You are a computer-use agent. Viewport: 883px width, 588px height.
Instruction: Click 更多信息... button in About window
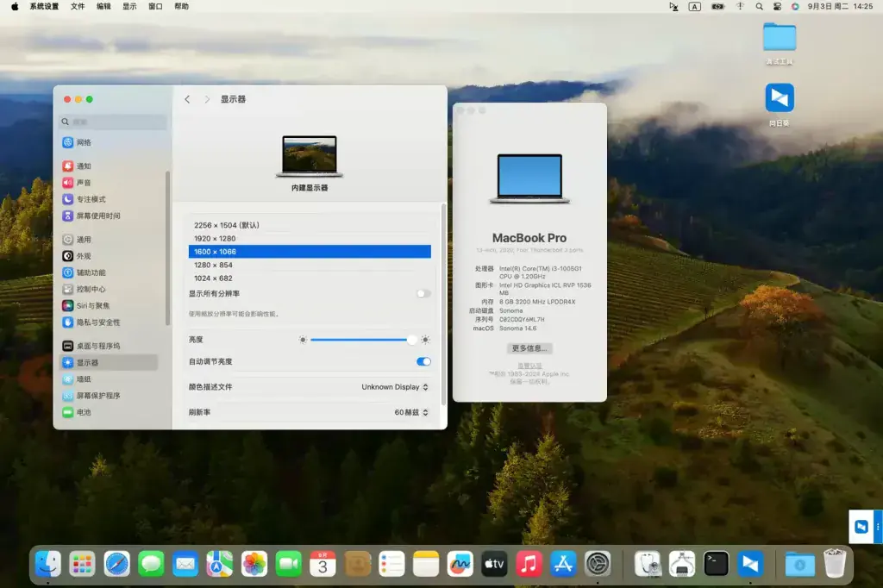tap(529, 348)
